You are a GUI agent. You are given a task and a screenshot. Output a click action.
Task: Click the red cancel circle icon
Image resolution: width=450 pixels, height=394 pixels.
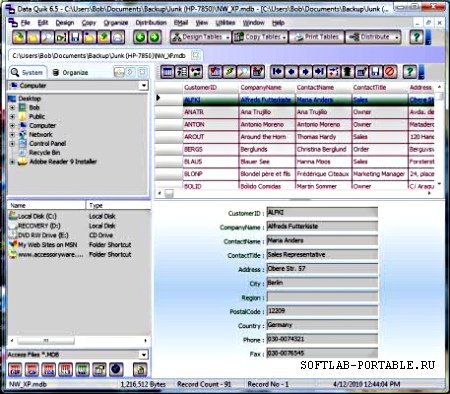390,72
